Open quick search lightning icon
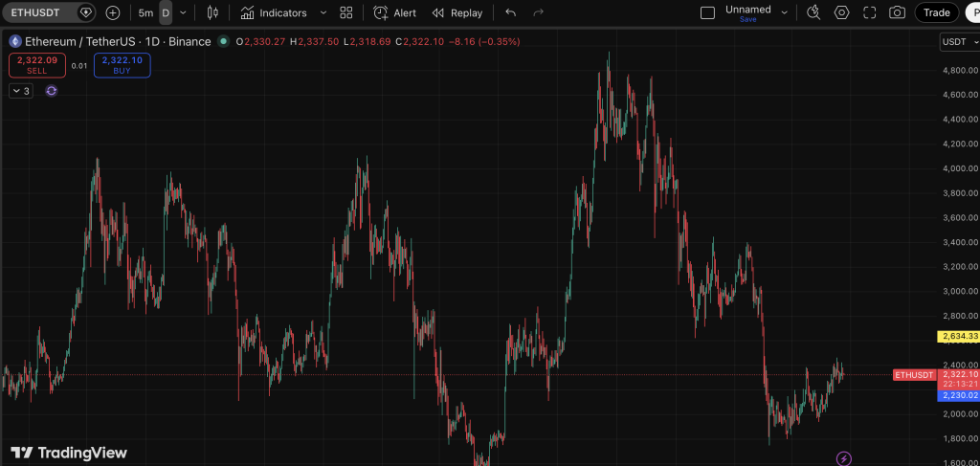 pos(844,458)
